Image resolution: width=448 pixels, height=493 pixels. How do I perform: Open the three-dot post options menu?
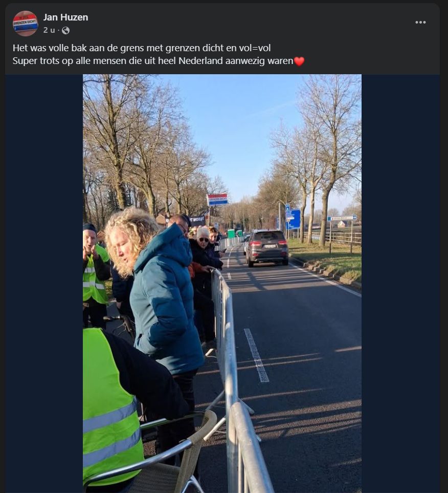(420, 22)
